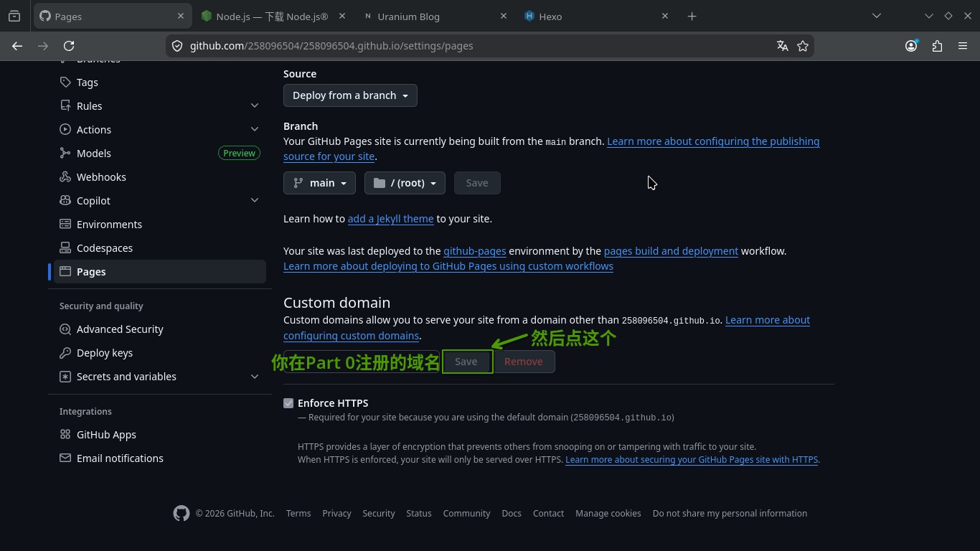Open the account profile icon in the toolbar
Image resolution: width=980 pixels, height=551 pixels.
(x=911, y=46)
